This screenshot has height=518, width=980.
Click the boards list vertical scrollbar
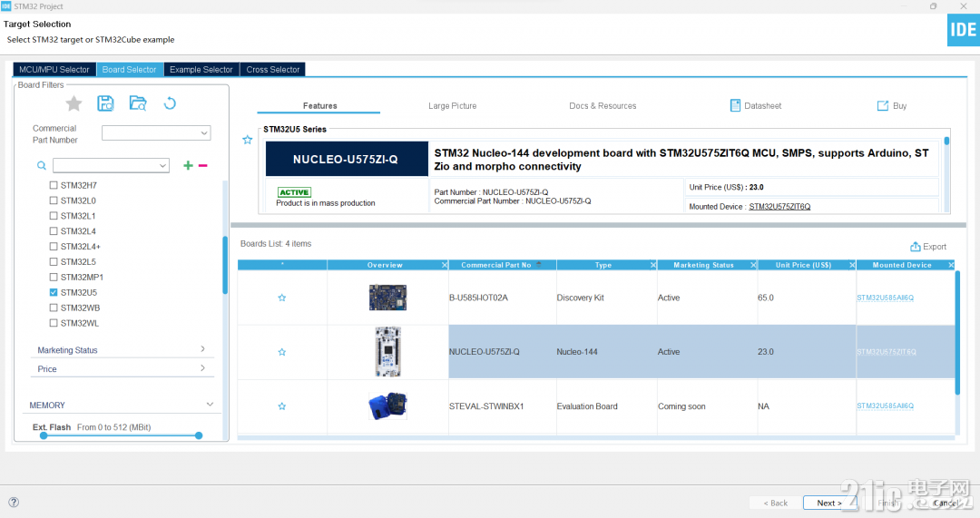tap(957, 332)
